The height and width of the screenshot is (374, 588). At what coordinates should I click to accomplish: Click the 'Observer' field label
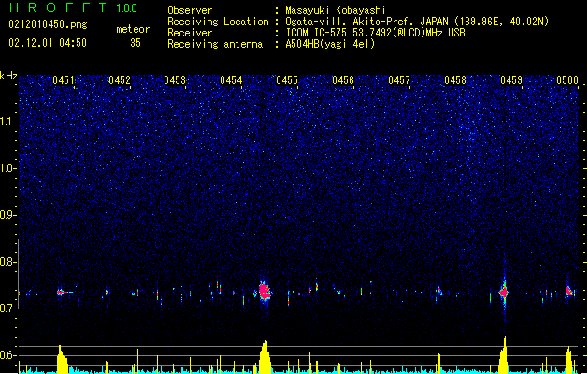point(190,10)
